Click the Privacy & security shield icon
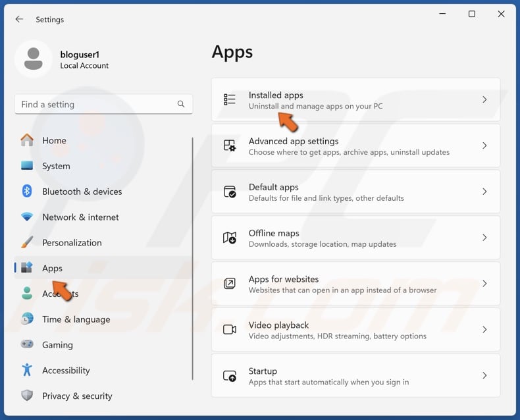 [27, 395]
